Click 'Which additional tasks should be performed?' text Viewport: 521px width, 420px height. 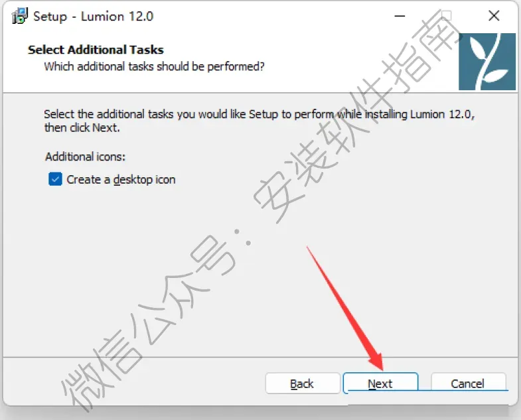pos(154,66)
